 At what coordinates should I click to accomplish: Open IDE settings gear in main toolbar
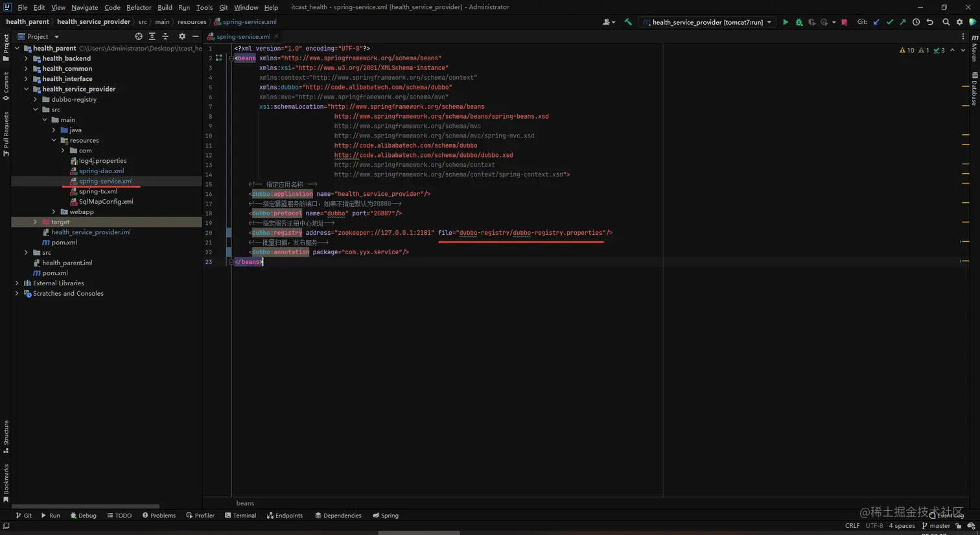[x=960, y=22]
